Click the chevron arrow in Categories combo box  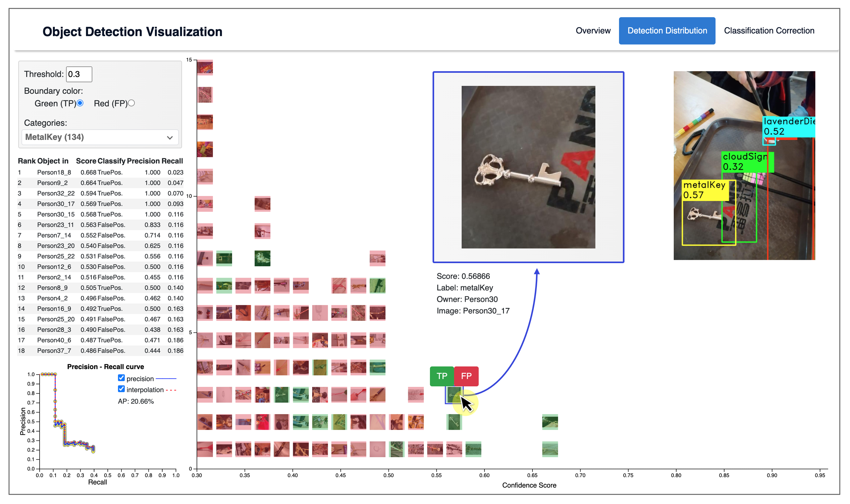pos(170,138)
